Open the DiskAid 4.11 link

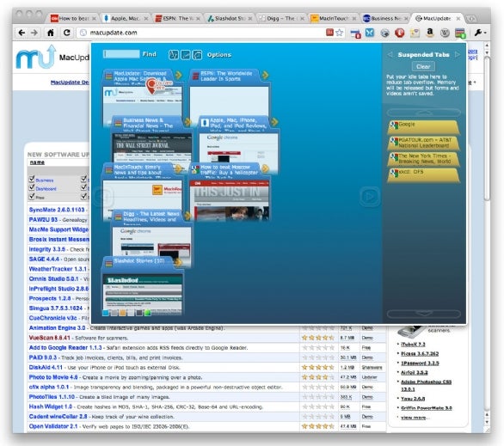(46, 367)
